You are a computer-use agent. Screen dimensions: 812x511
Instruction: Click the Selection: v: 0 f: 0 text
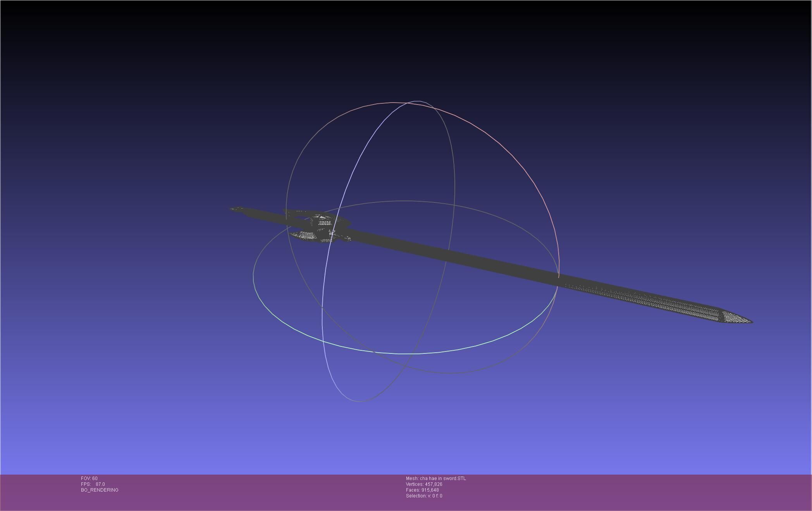point(424,496)
